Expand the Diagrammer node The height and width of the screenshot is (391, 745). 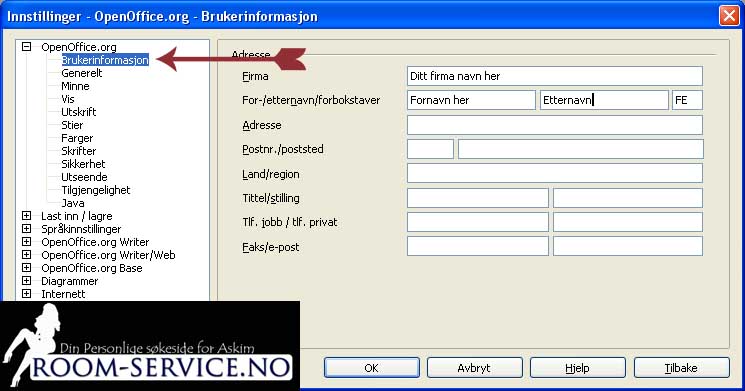pyautogui.click(x=27, y=281)
